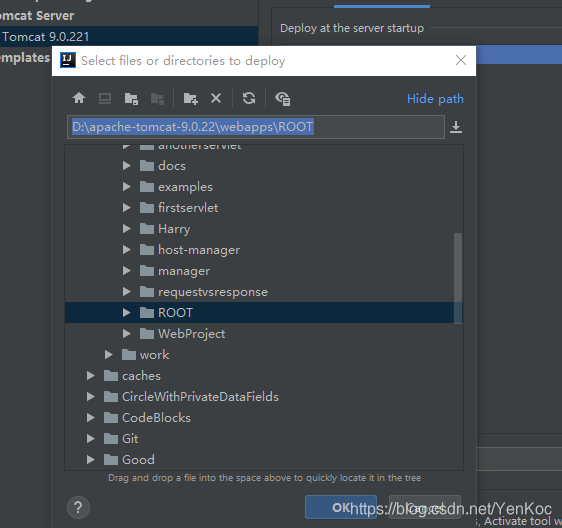Expand the Good folder
562x528 pixels.
click(91, 460)
